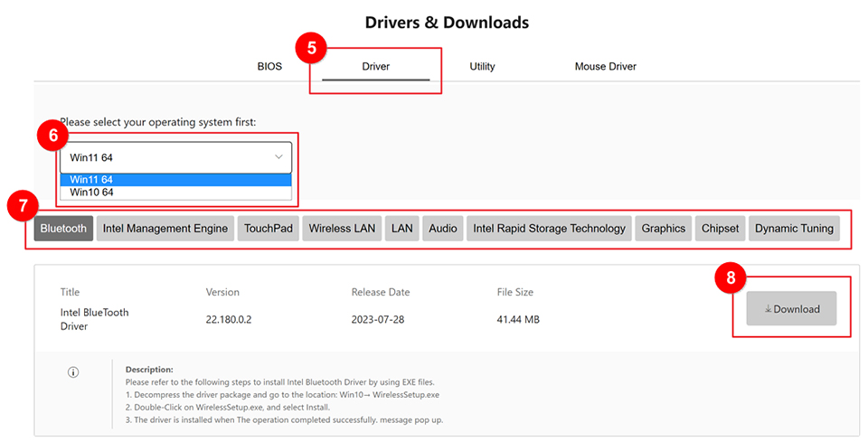Screen dimensions: 868x442
Task: Download the Intel BlueTooth Driver
Action: pyautogui.click(x=792, y=309)
